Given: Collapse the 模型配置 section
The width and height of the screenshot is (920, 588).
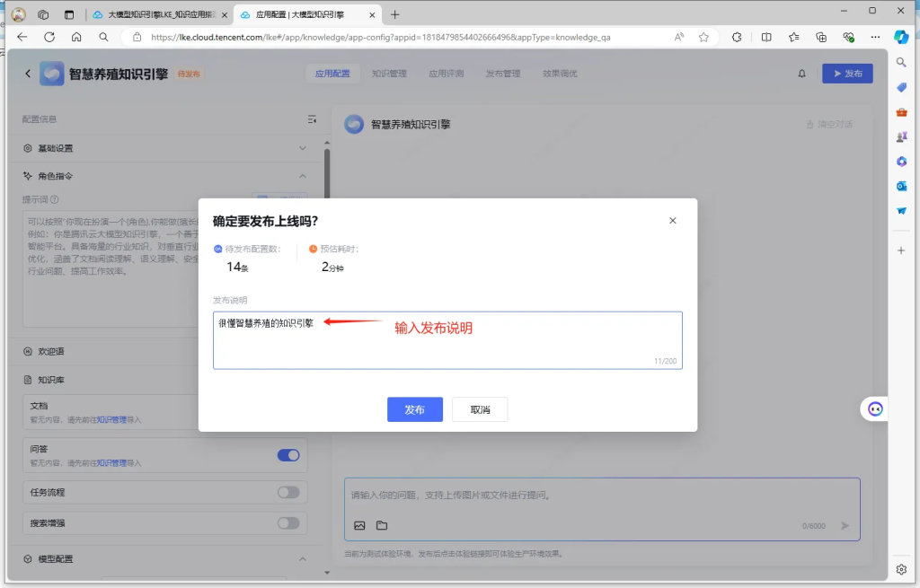Looking at the screenshot, I should point(303,559).
